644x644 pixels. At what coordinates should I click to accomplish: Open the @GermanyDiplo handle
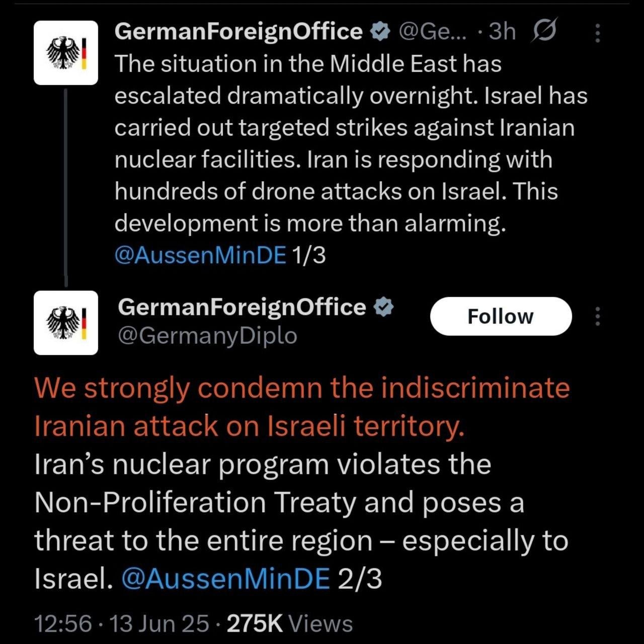pos(207,336)
